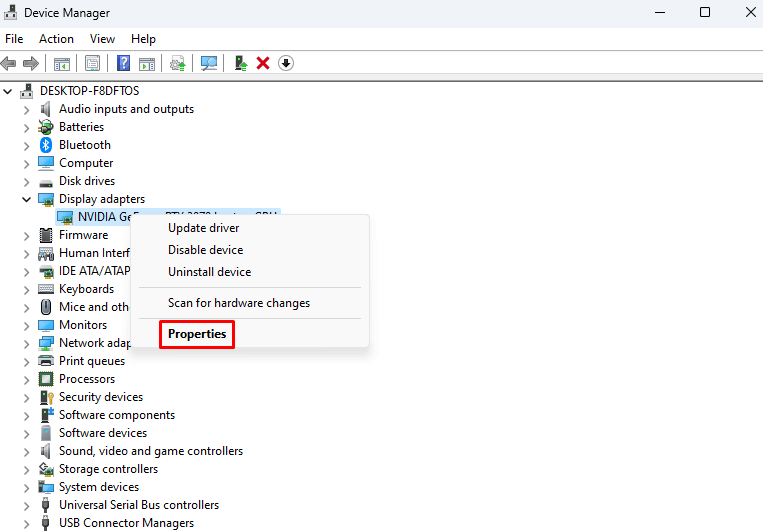Open the Action menu
Viewport: 763px width, 532px height.
click(x=56, y=39)
